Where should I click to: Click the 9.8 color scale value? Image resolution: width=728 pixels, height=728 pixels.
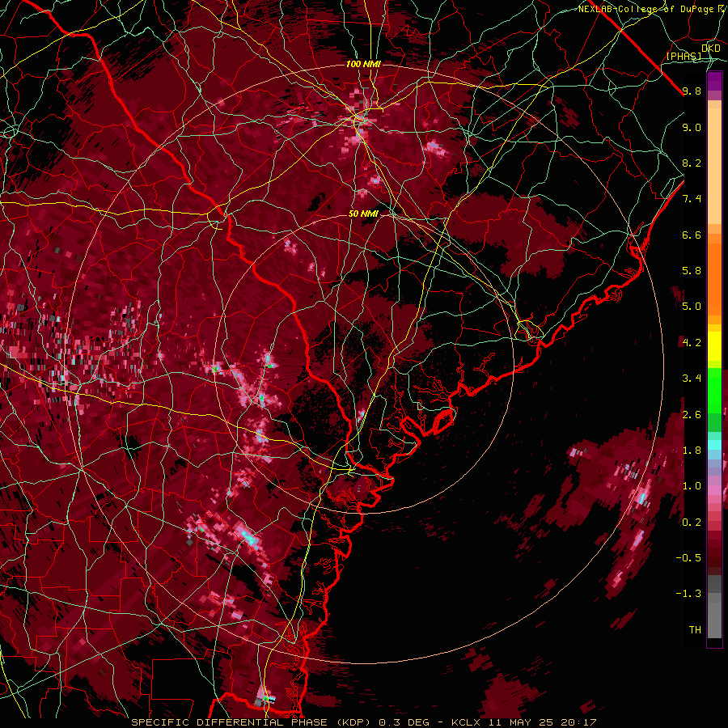tap(692, 91)
